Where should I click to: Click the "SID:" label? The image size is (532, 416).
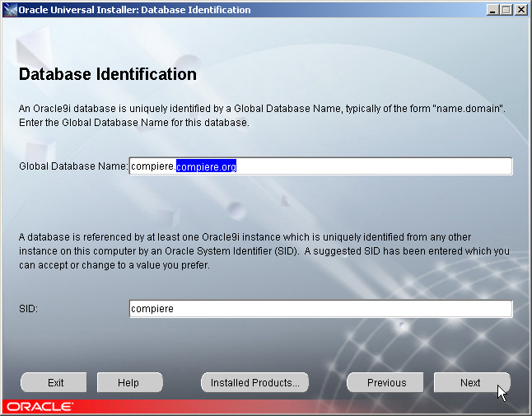tap(28, 309)
